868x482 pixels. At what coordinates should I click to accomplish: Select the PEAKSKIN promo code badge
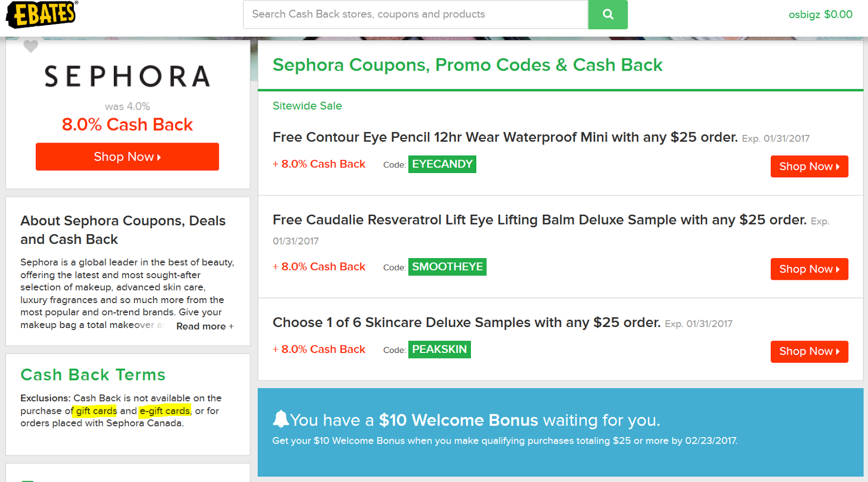tap(439, 349)
